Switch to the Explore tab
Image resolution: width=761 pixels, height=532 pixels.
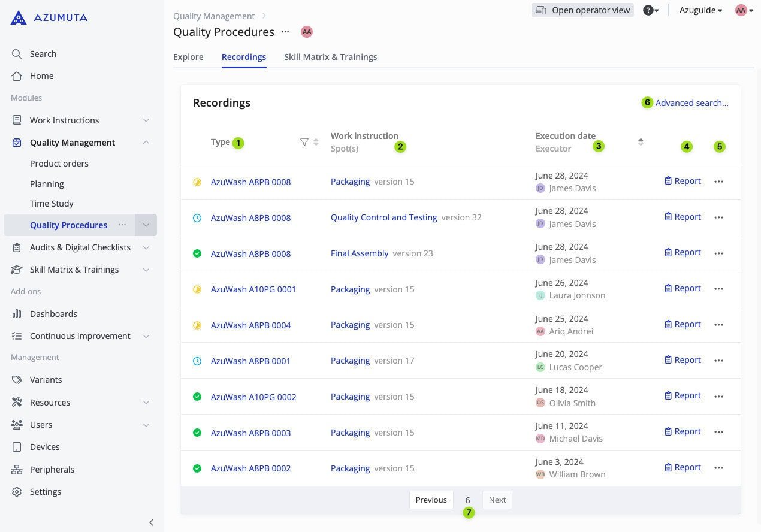188,57
